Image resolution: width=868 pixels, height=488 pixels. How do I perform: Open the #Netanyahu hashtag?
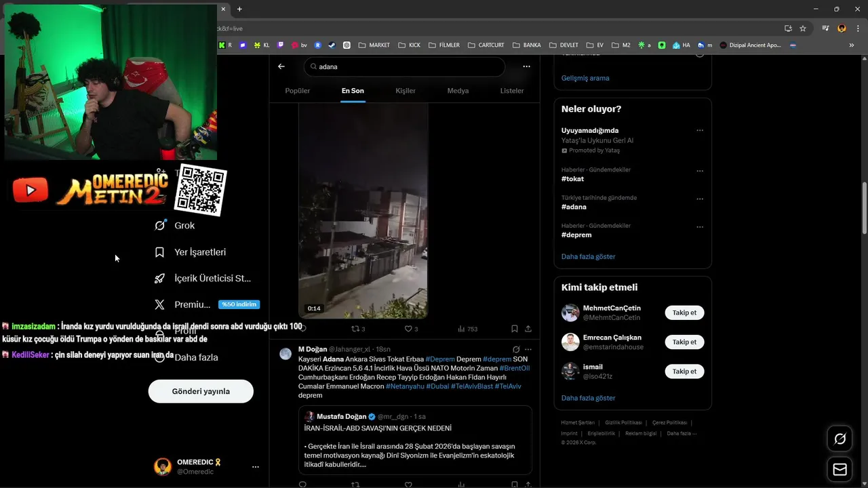(405, 386)
